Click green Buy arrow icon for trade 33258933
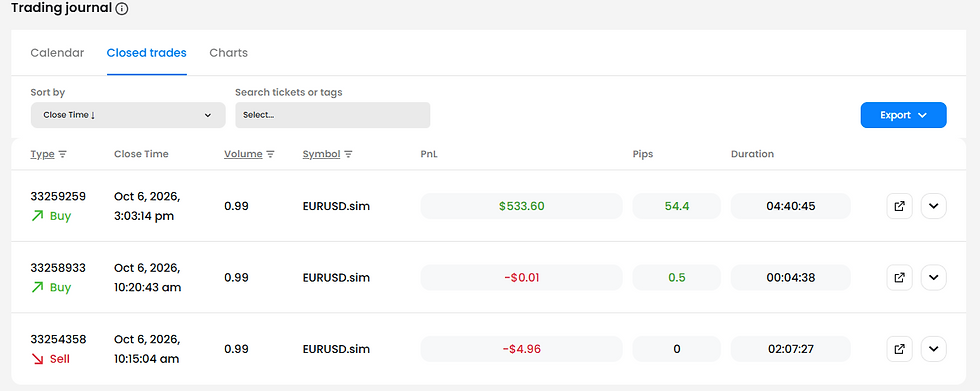The width and height of the screenshot is (980, 391). pyautogui.click(x=38, y=287)
